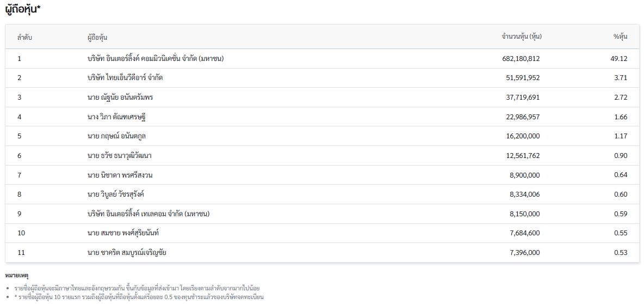Click the share count 682,180,812
This screenshot has width=644, height=304.
[x=517, y=58]
